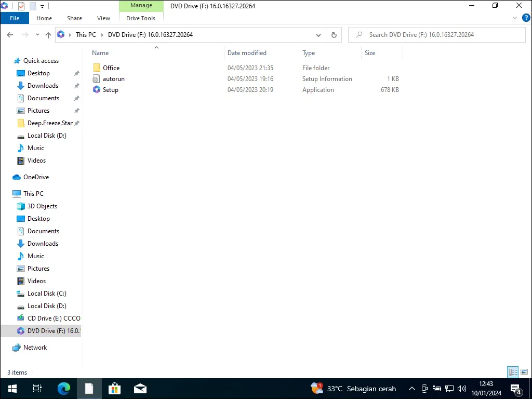Open Microsoft Edge from the taskbar
532x399 pixels.
(63, 388)
